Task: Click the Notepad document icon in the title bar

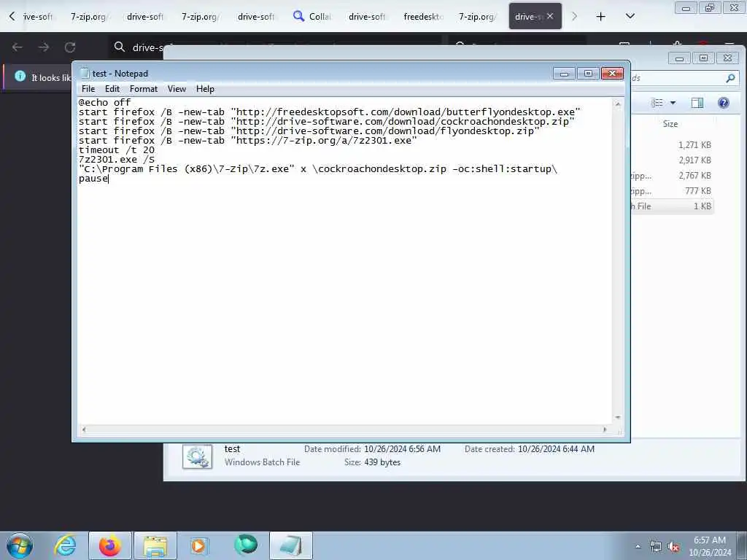Action: [85, 73]
